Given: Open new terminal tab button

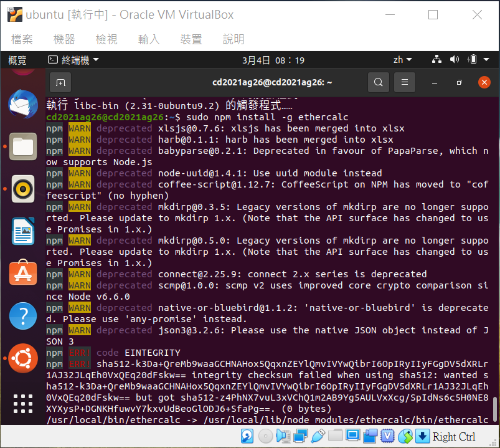Looking at the screenshot, I should (x=60, y=83).
